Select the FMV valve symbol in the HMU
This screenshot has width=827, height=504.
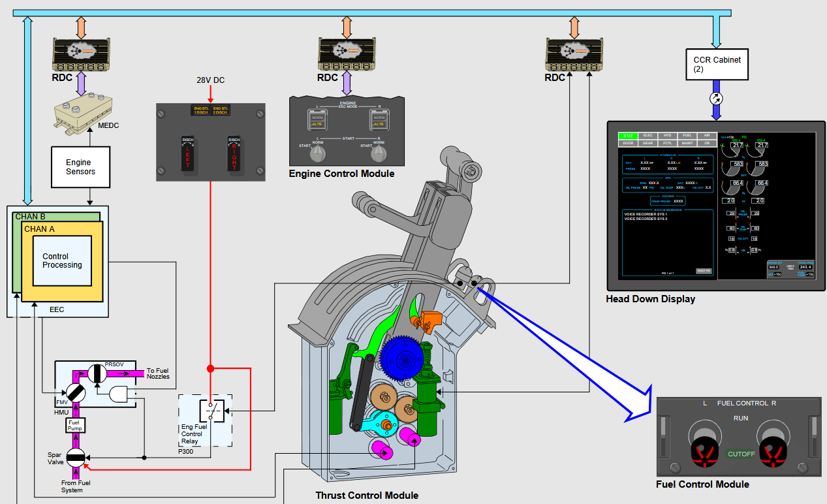[75, 392]
